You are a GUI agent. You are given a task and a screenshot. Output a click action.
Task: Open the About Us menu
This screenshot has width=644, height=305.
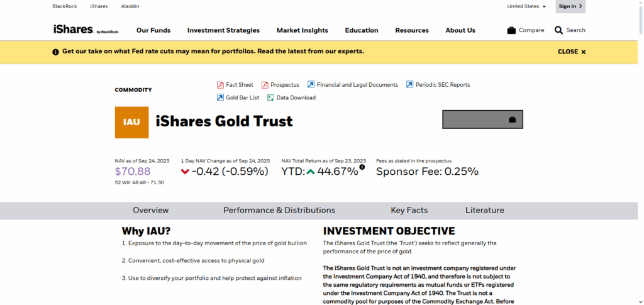pos(460,30)
